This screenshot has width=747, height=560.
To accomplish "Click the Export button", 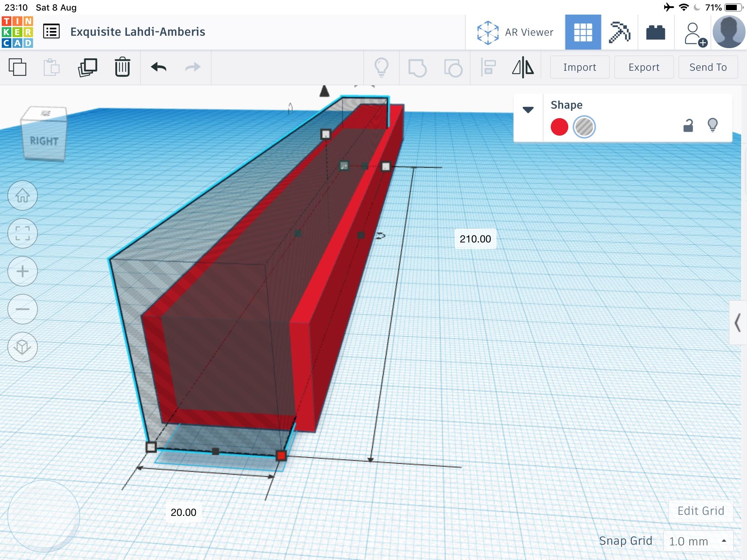I will [x=644, y=67].
